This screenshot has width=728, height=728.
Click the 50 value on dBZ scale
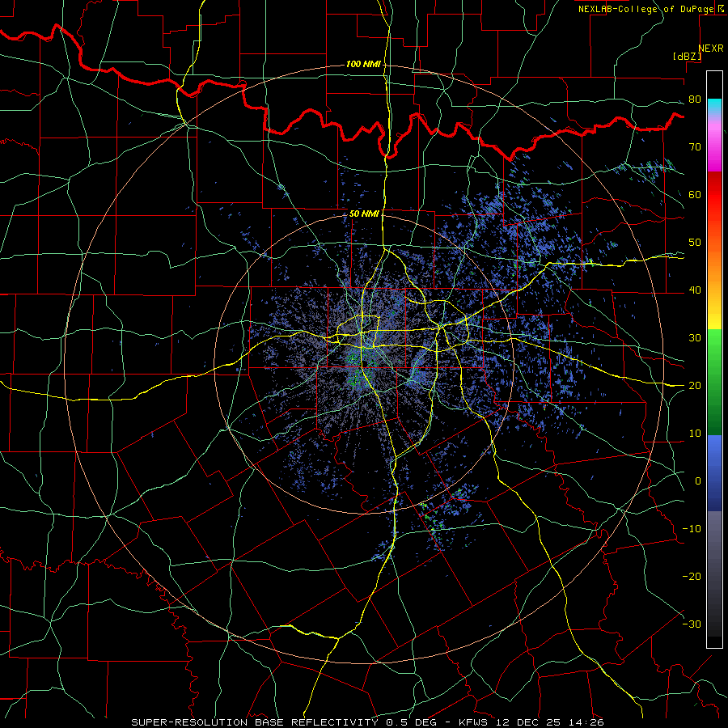click(695, 243)
